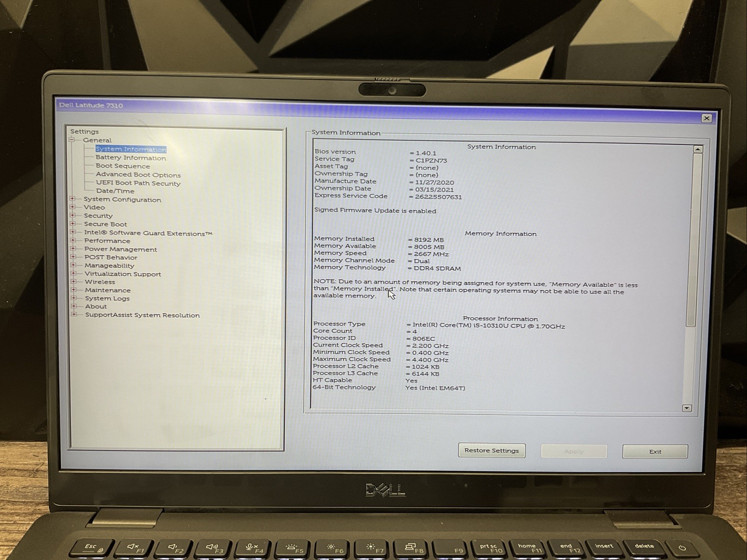This screenshot has height=560, width=747.
Task: Expand the Secure Boot node
Action: point(72,224)
